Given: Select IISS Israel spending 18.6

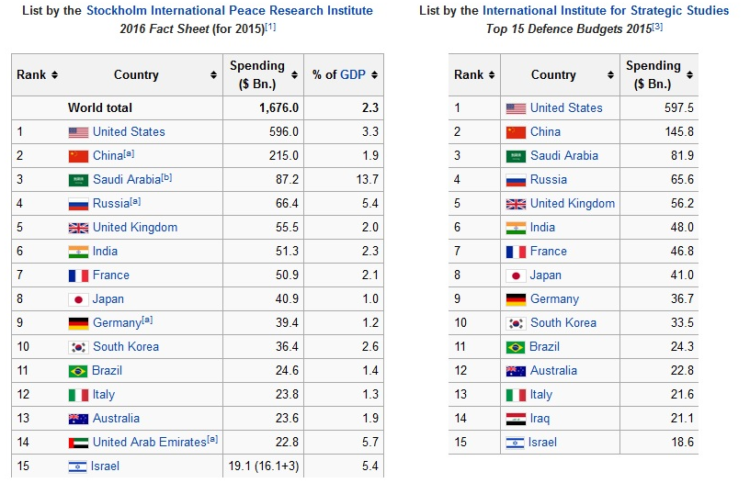Looking at the screenshot, I should pyautogui.click(x=682, y=443).
